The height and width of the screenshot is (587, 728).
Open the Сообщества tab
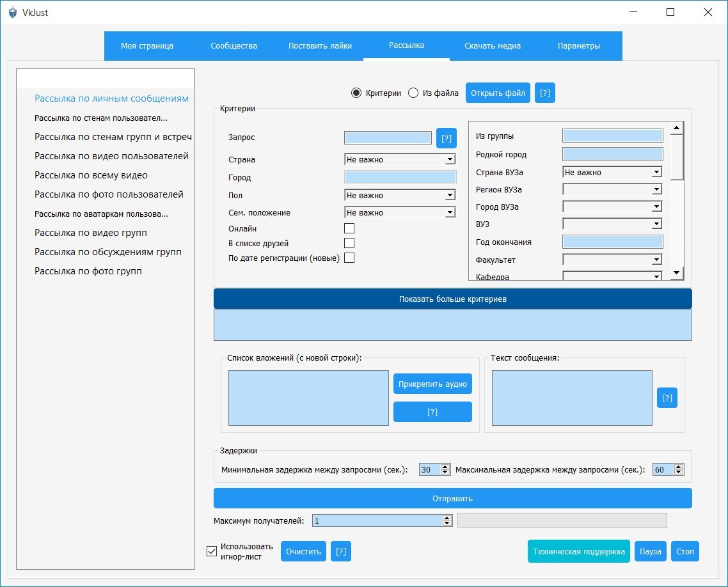coord(233,46)
